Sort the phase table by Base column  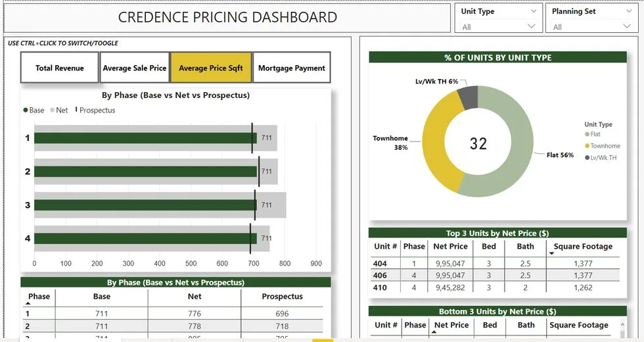click(101, 297)
